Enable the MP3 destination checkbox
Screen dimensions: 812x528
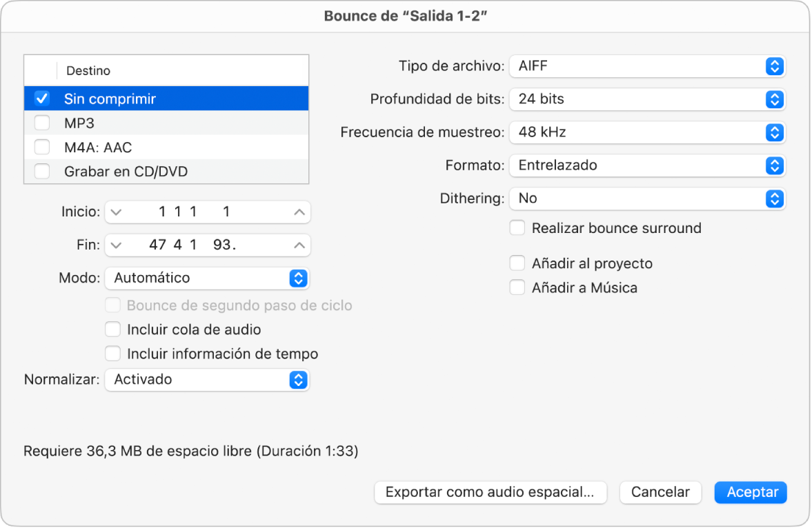pyautogui.click(x=42, y=123)
